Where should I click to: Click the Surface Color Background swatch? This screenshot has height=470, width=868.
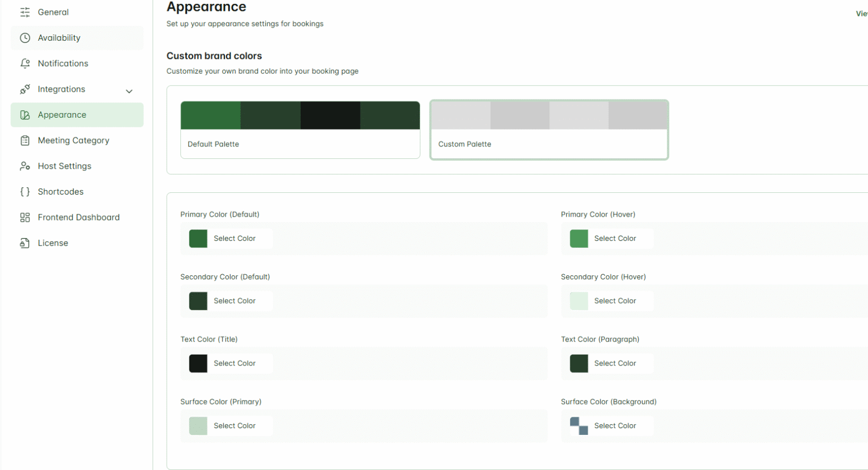[x=579, y=425]
